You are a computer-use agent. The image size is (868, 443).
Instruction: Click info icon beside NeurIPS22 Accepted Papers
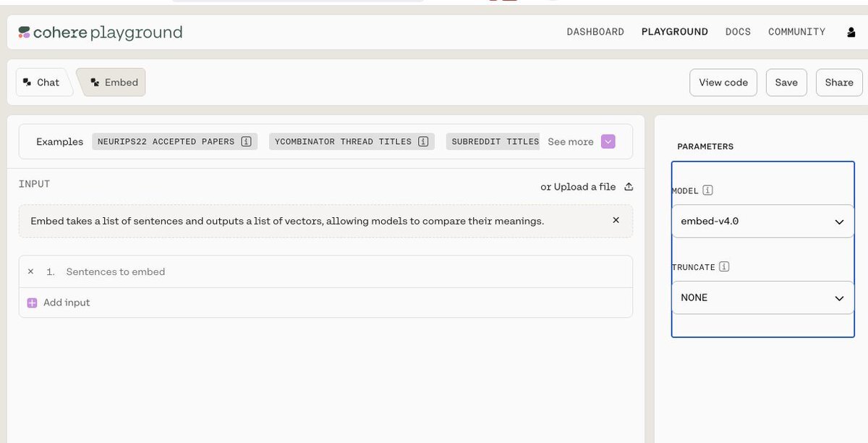click(246, 142)
